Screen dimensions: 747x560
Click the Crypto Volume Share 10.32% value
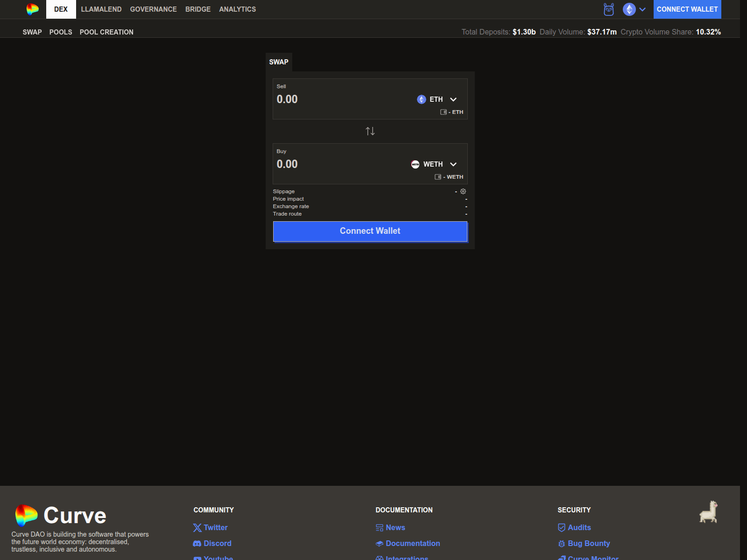[x=708, y=32]
